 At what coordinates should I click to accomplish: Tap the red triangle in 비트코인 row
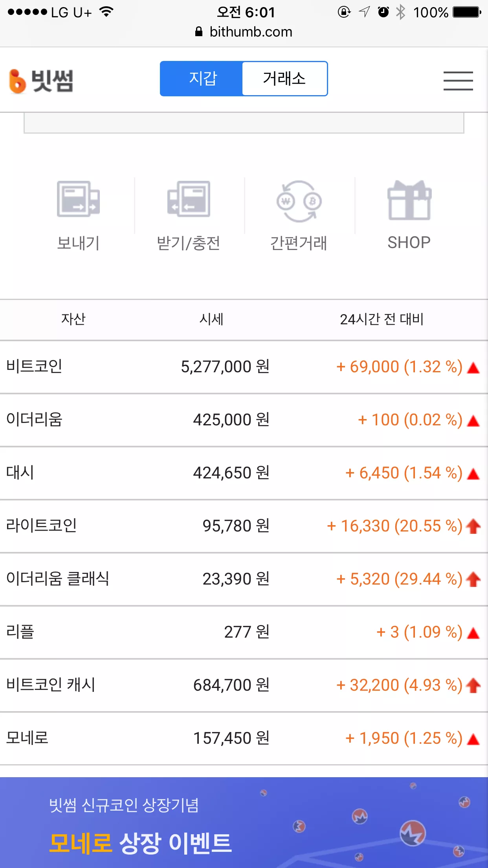(473, 368)
